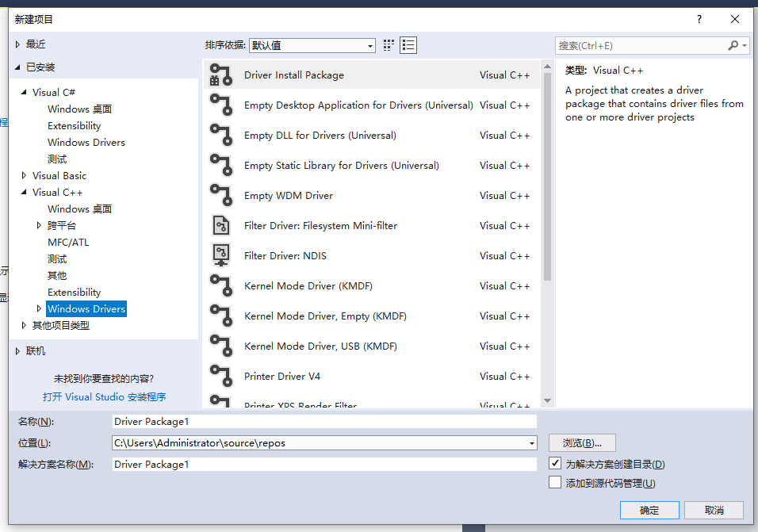Select Windows 桌面 under Visual C#
The image size is (758, 532).
point(80,109)
